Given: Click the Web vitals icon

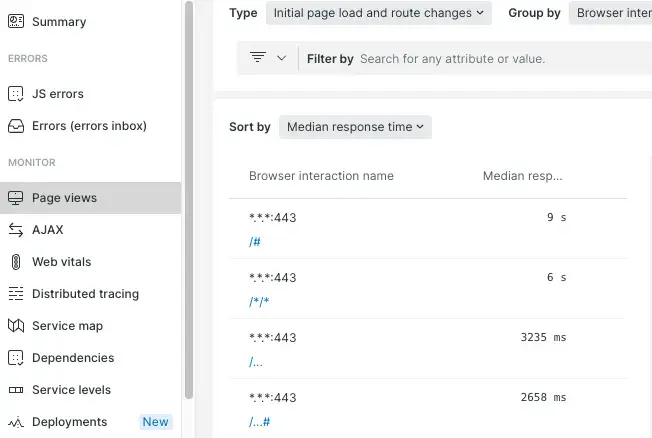Looking at the screenshot, I should tap(15, 262).
